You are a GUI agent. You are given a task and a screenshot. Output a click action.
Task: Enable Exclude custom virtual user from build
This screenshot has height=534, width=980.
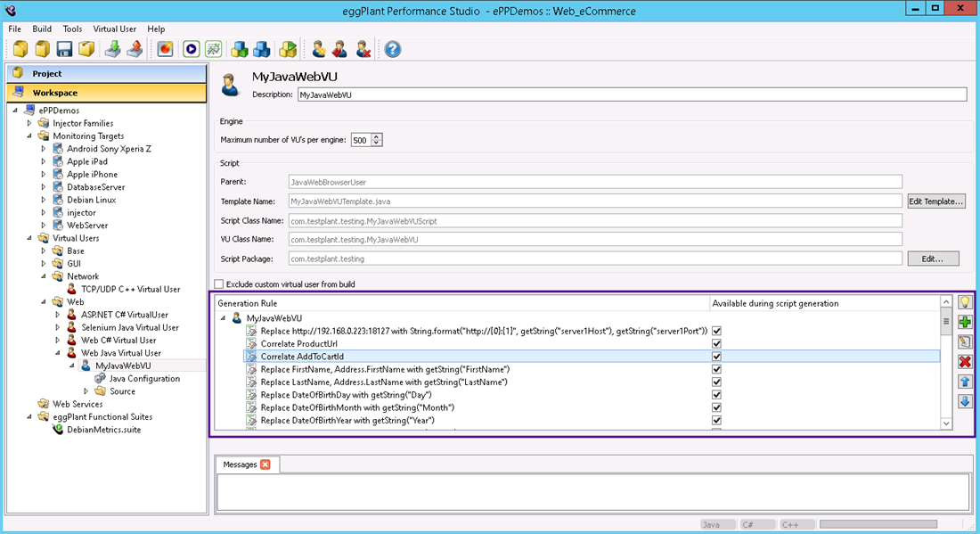(219, 284)
